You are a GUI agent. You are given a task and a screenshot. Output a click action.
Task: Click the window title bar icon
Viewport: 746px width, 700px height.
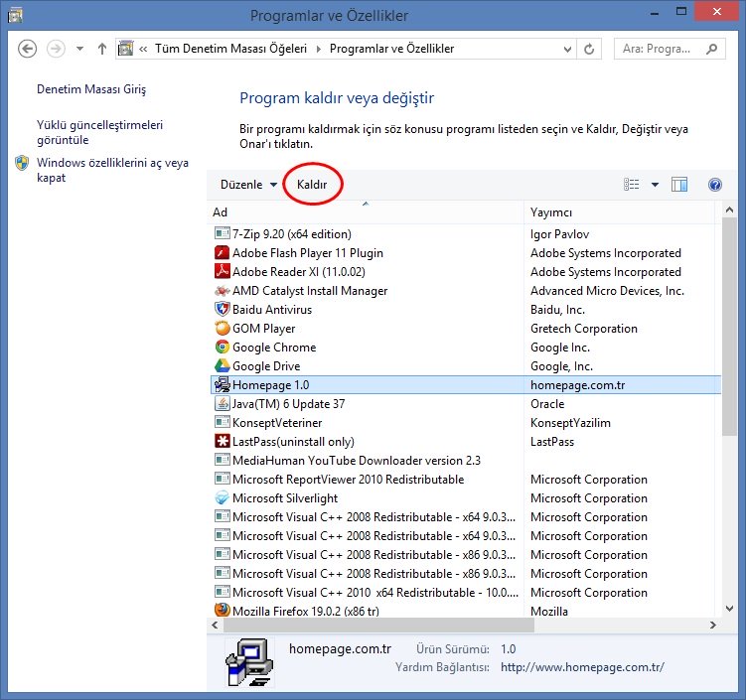tap(15, 15)
